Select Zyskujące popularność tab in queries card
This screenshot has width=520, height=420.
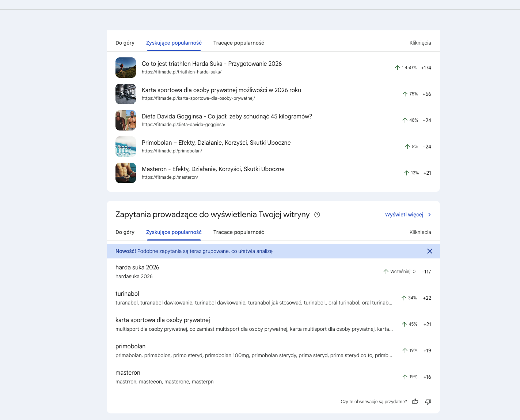click(174, 232)
